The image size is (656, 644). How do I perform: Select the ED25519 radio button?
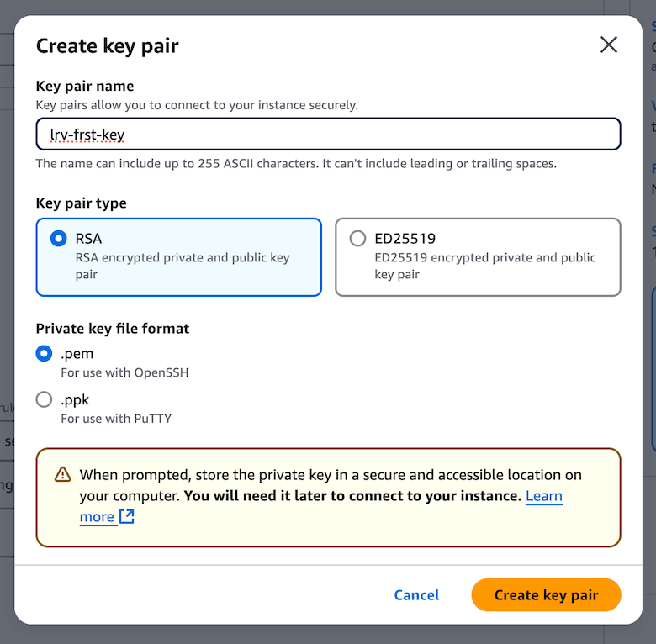tap(357, 239)
